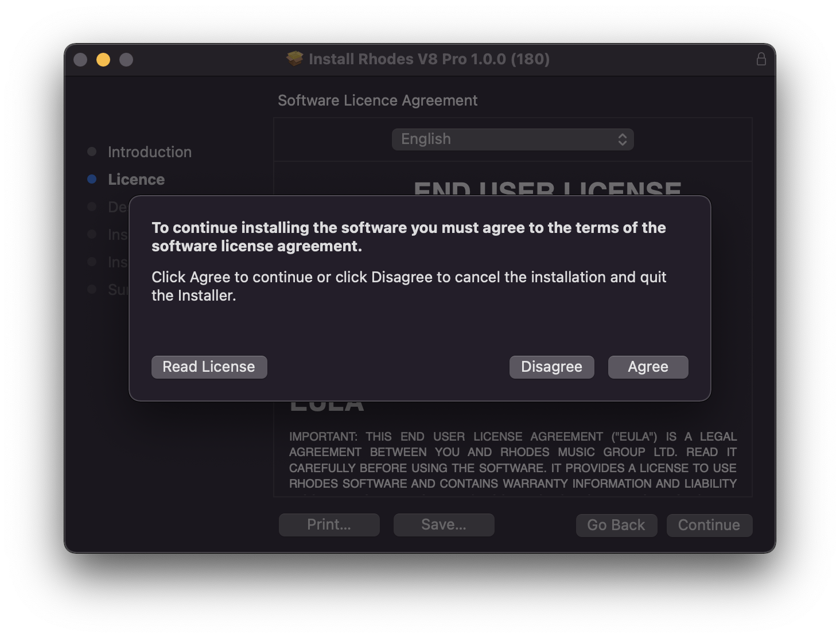Viewport: 840px width, 638px height.
Task: Open the Read License button
Action: click(209, 367)
